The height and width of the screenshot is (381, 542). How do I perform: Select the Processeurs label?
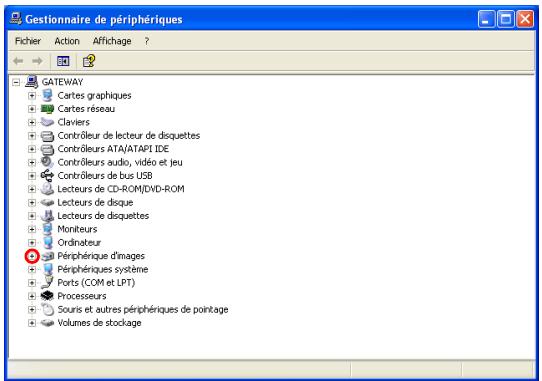click(x=82, y=296)
